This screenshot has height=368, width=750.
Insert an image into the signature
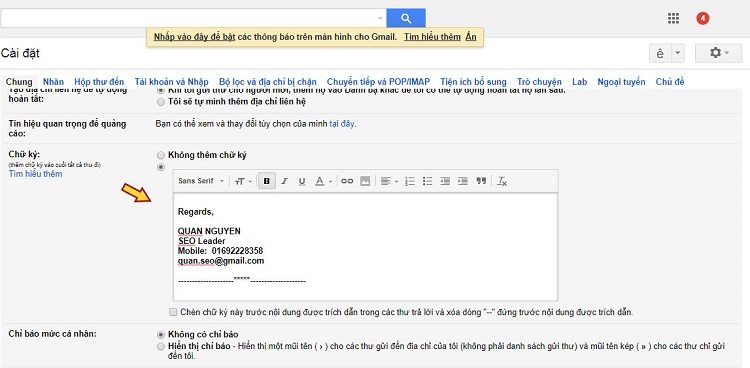pos(365,181)
